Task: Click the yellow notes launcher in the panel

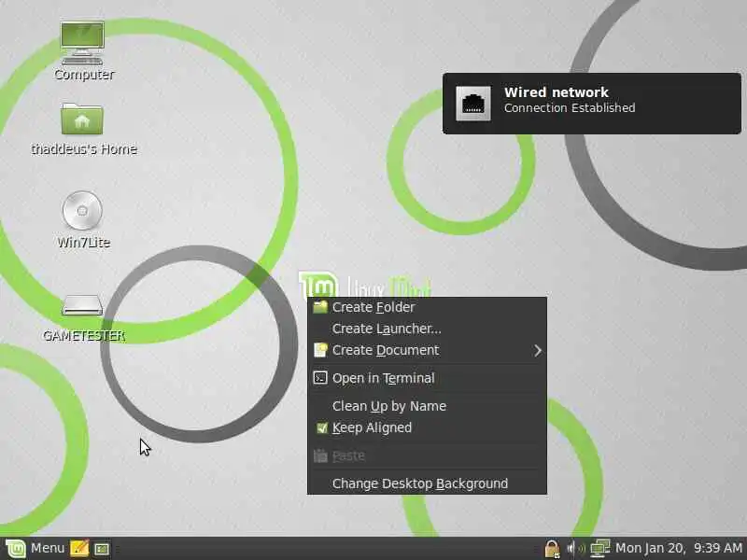Action: point(79,549)
